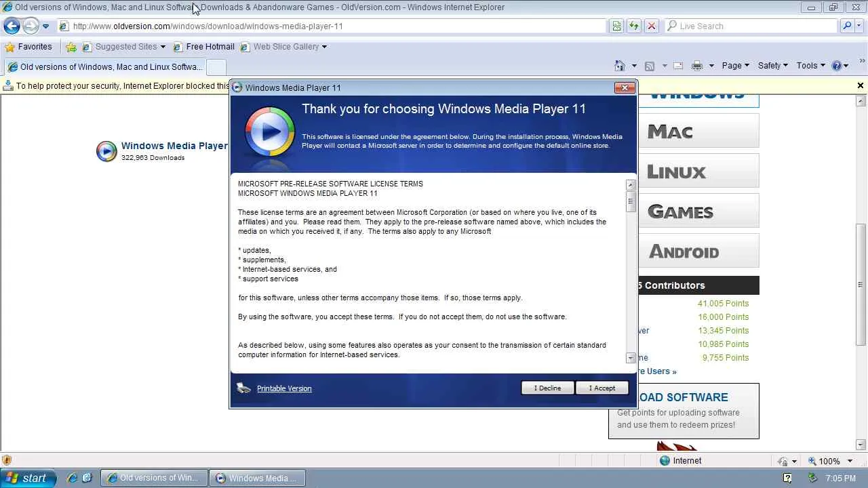868x488 pixels.
Task: Click the second Quick Launch icon
Action: [x=87, y=478]
